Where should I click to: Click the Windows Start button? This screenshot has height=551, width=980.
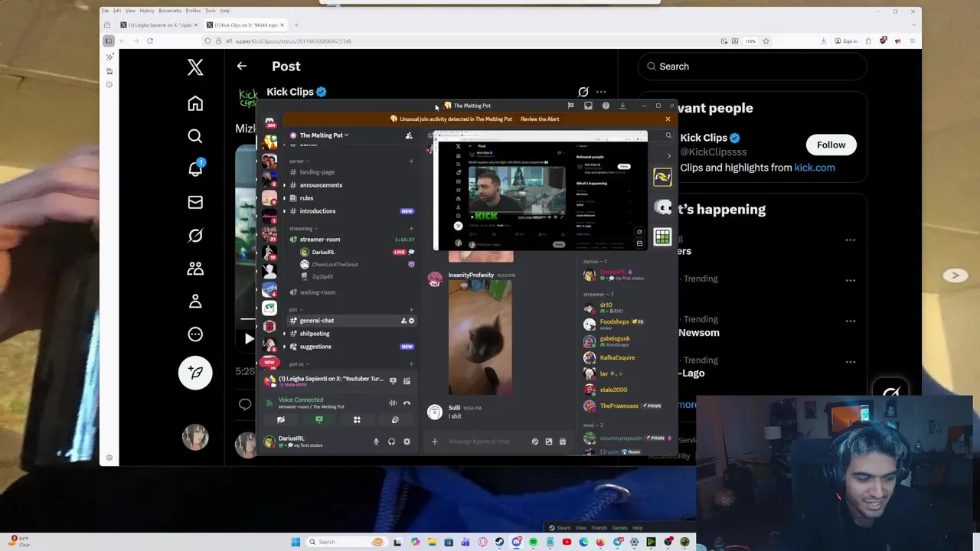296,542
